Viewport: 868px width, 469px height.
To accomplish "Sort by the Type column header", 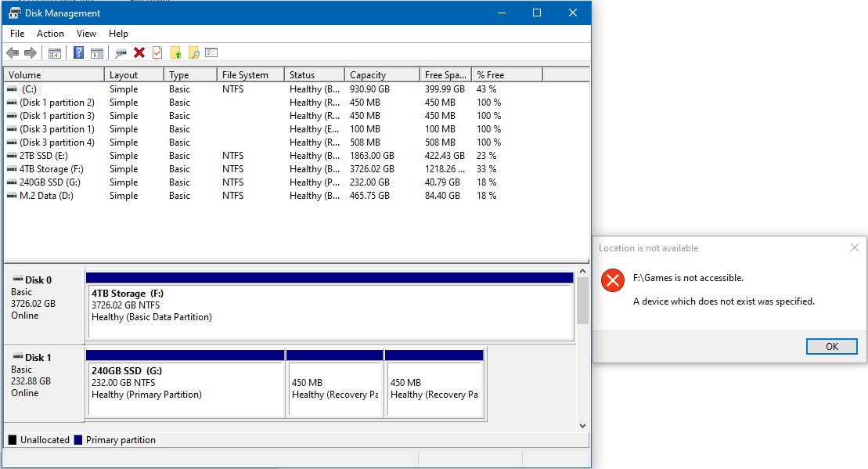I will [x=190, y=74].
